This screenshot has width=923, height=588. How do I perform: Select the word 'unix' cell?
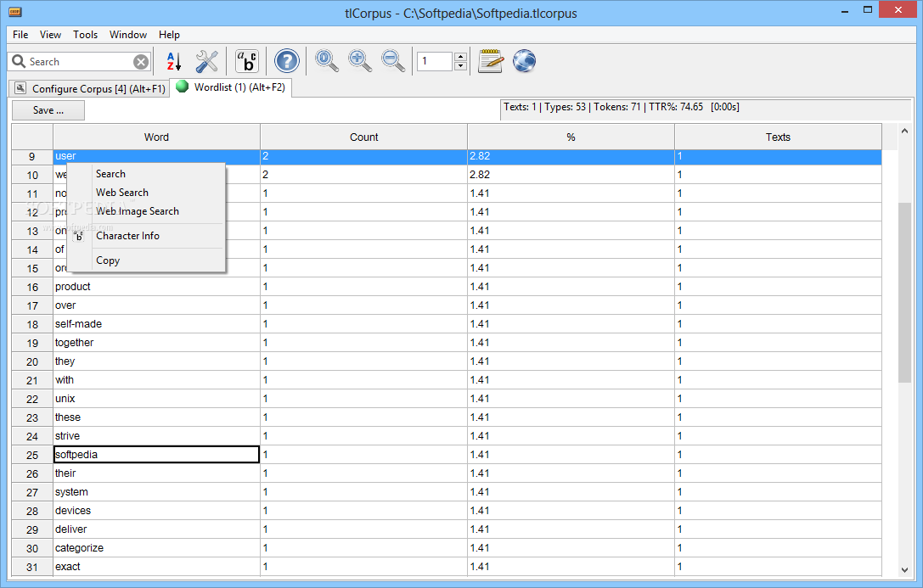click(156, 399)
